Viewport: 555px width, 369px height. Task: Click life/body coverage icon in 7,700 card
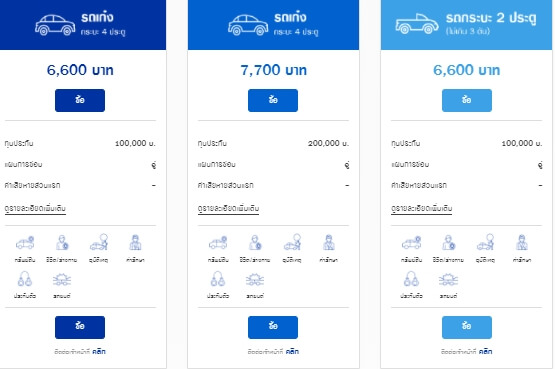255,243
